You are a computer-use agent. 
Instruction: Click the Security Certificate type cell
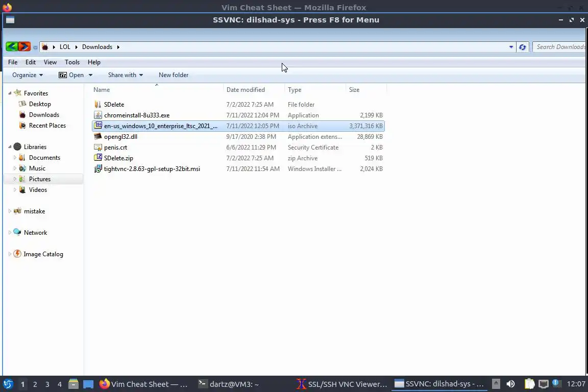pos(313,148)
